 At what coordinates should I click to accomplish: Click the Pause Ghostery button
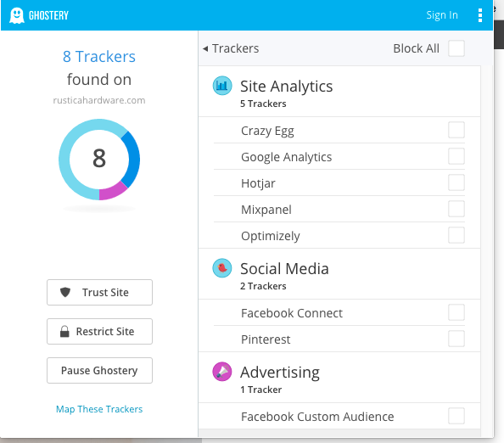click(x=99, y=370)
